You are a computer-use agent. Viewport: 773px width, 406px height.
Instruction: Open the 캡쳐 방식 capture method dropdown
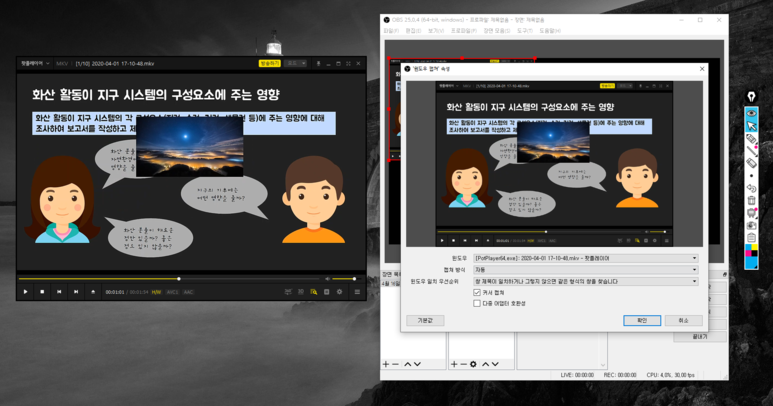click(586, 270)
